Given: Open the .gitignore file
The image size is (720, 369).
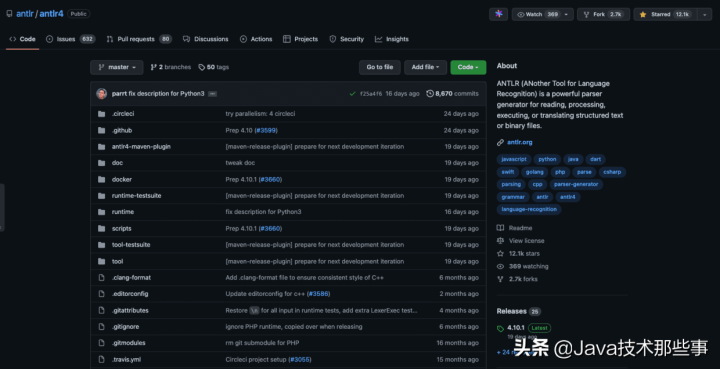Looking at the screenshot, I should [125, 327].
